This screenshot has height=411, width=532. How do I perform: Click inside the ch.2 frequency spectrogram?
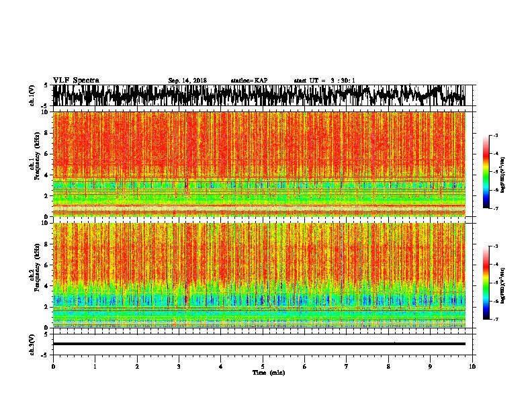coord(259,275)
